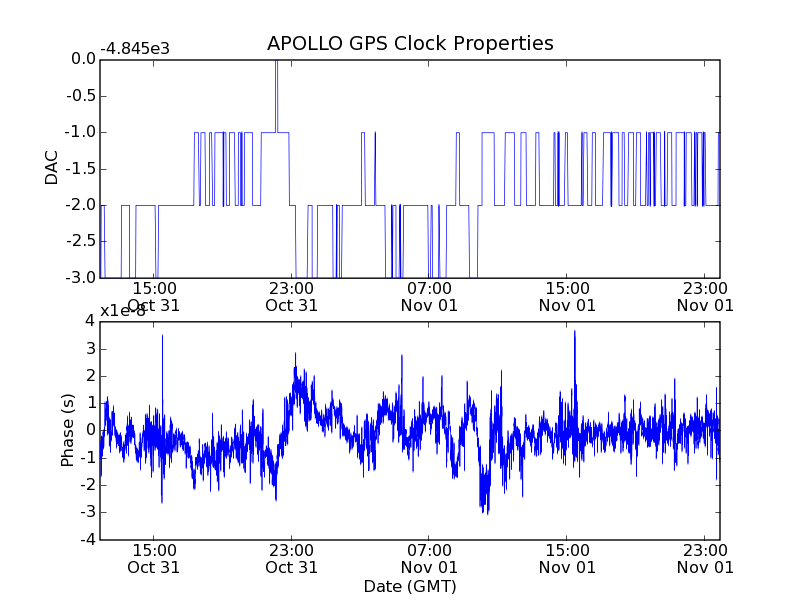The height and width of the screenshot is (600, 800).
Task: Click '07:00 Nov 01' under the Phase plot
Action: (429, 559)
